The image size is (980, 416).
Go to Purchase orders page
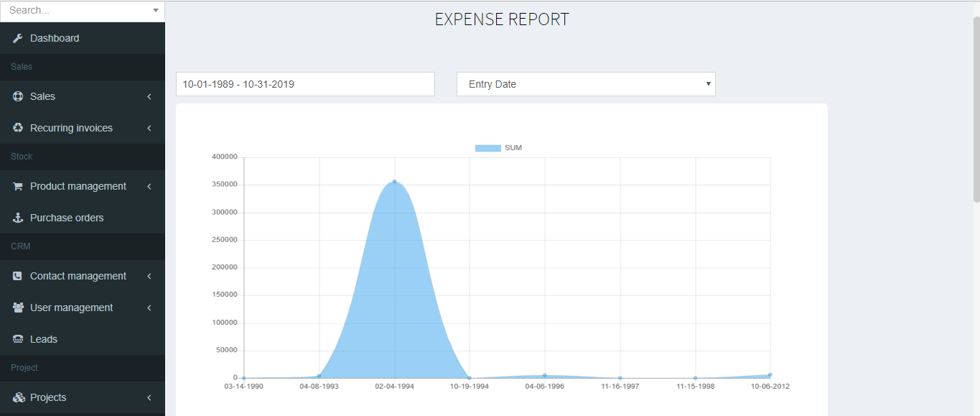click(x=67, y=218)
